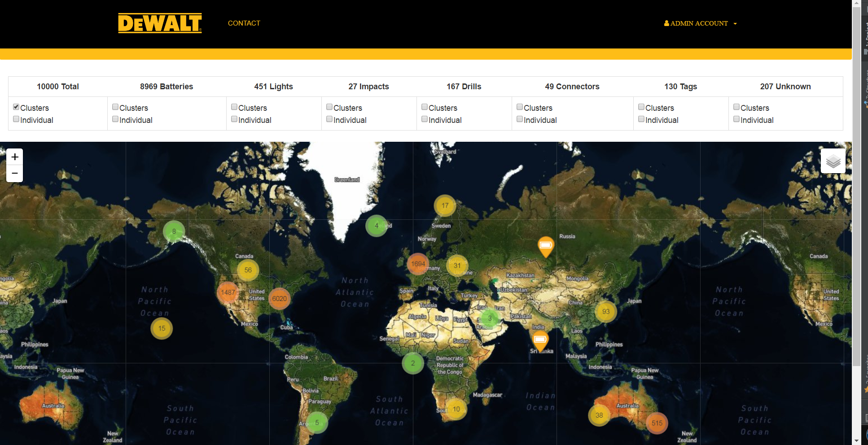Screen dimensions: 868x445
Task: Check Clusters under 451 Lights
Action: click(x=234, y=107)
